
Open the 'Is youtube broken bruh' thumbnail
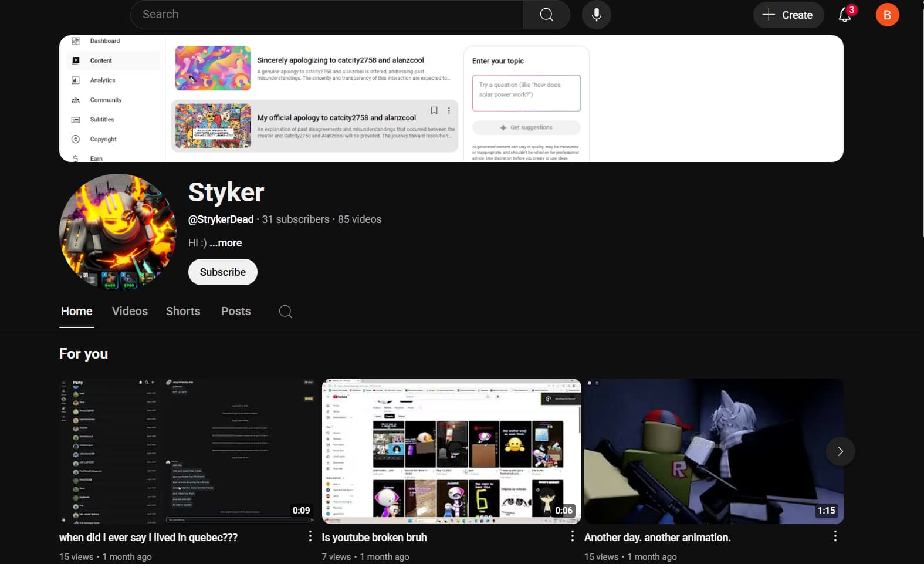point(451,451)
